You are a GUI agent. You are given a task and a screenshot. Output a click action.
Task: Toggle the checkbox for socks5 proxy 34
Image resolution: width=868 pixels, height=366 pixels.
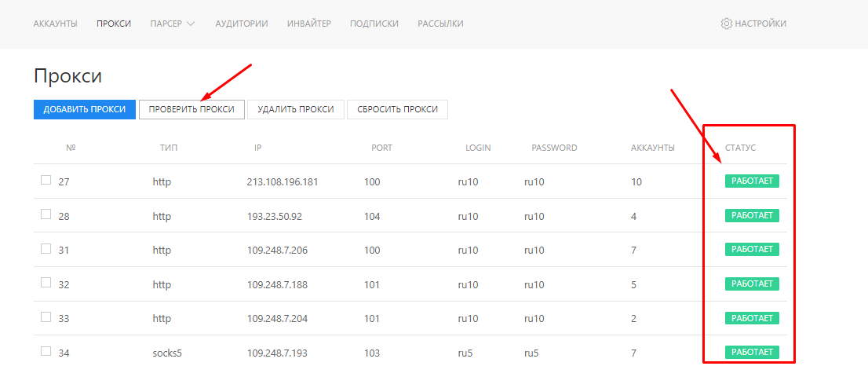[x=46, y=351]
